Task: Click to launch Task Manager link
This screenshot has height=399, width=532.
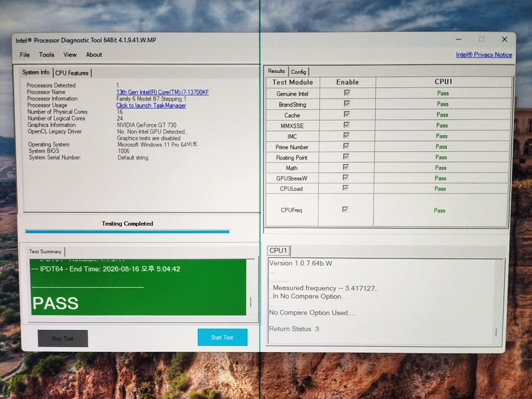Action: pos(151,105)
